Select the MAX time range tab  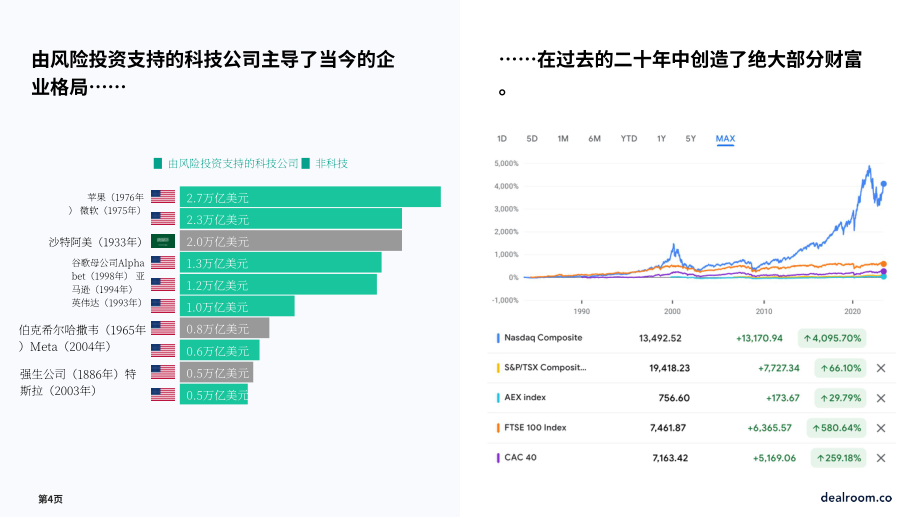click(x=725, y=138)
